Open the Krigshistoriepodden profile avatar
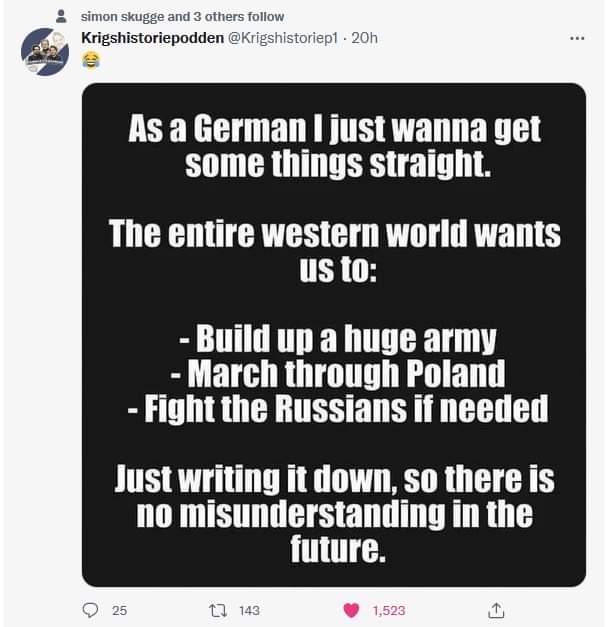Image resolution: width=608 pixels, height=627 pixels. point(45,52)
